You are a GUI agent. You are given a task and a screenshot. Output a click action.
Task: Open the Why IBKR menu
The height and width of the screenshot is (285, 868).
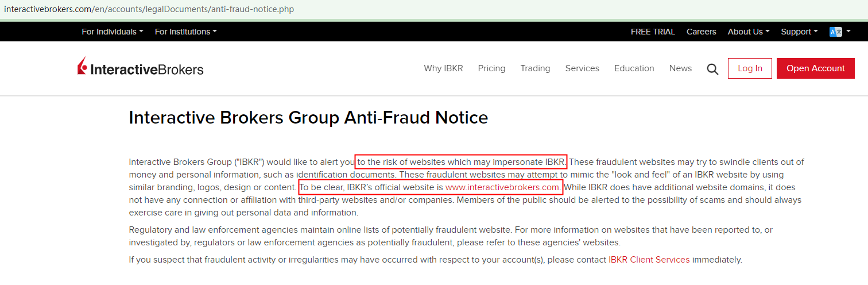click(443, 68)
